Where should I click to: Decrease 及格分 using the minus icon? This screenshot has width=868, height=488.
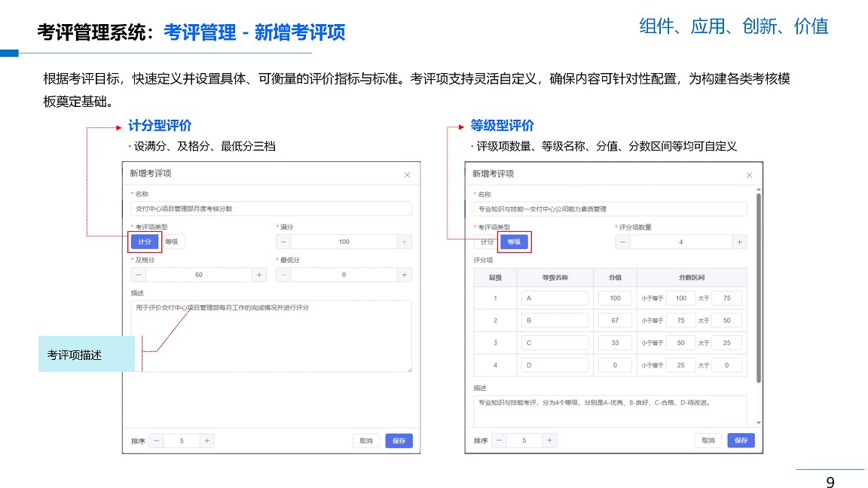[139, 275]
